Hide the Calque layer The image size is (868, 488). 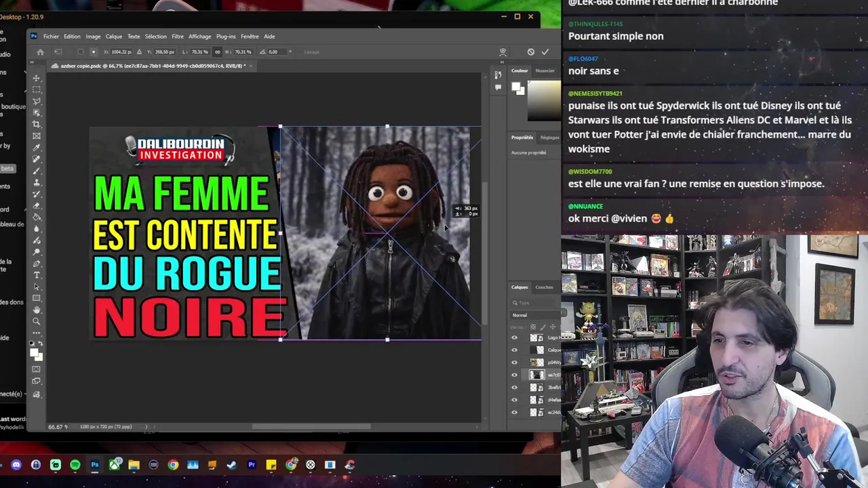(x=514, y=350)
